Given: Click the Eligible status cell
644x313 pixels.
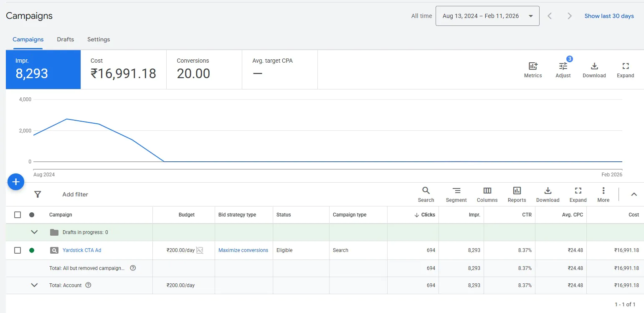Looking at the screenshot, I should click(284, 250).
